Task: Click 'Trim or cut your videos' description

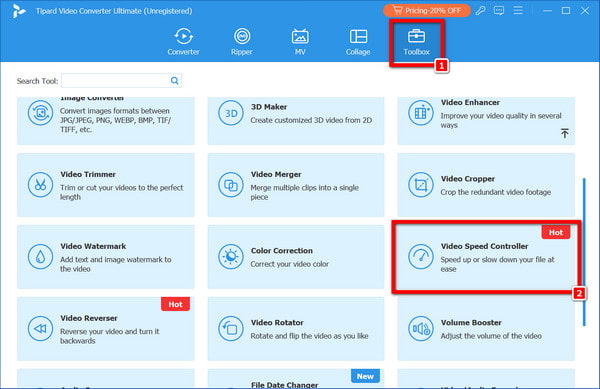Action: click(122, 192)
